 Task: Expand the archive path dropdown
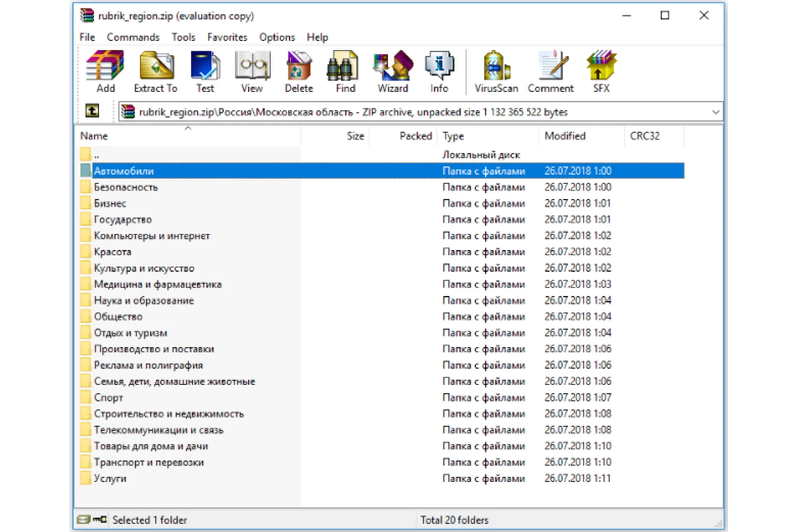[x=715, y=112]
